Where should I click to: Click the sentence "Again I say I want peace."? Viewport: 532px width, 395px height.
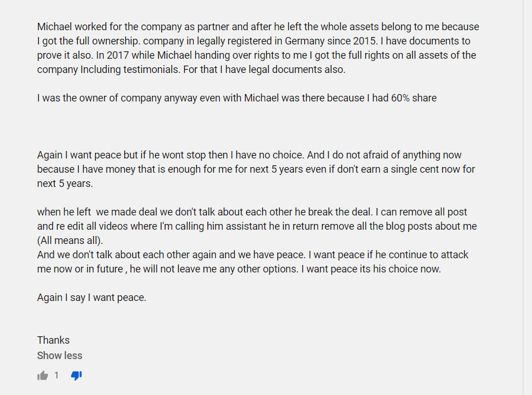(92, 298)
